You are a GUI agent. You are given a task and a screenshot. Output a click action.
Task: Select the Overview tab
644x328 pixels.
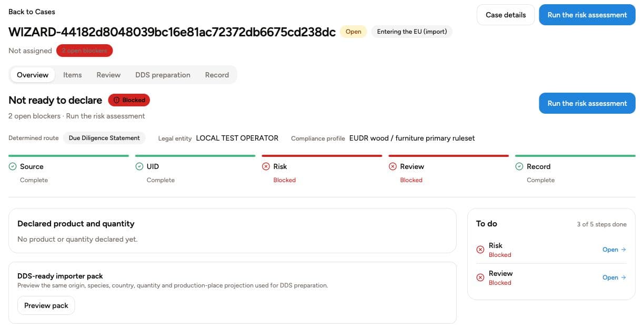coord(33,75)
